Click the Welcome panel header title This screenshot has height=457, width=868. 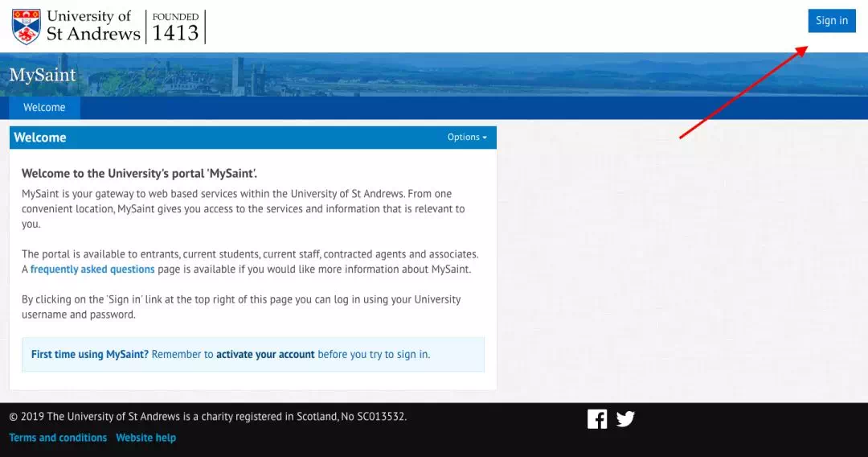40,138
